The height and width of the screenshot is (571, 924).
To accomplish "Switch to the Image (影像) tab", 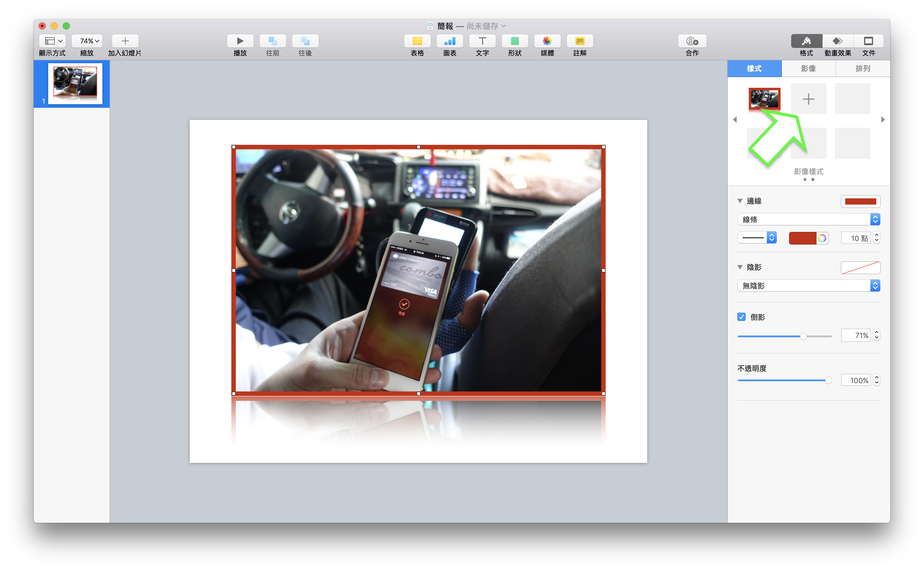I will pyautogui.click(x=808, y=68).
